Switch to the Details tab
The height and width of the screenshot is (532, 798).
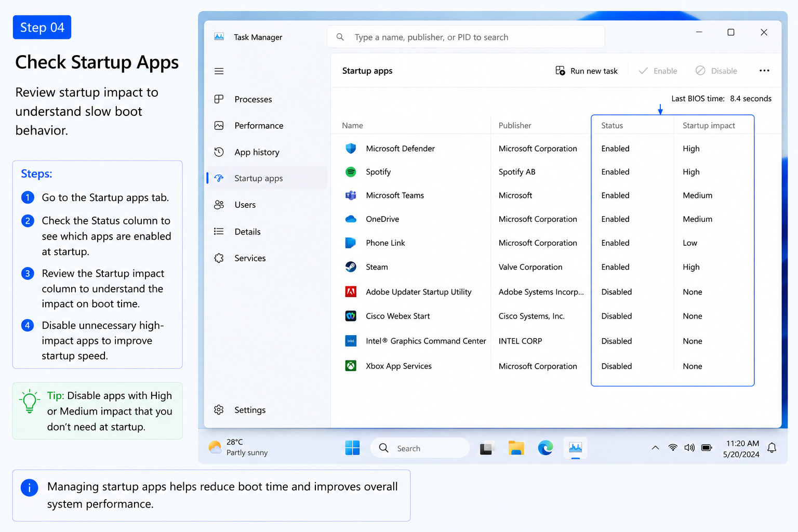(267, 232)
